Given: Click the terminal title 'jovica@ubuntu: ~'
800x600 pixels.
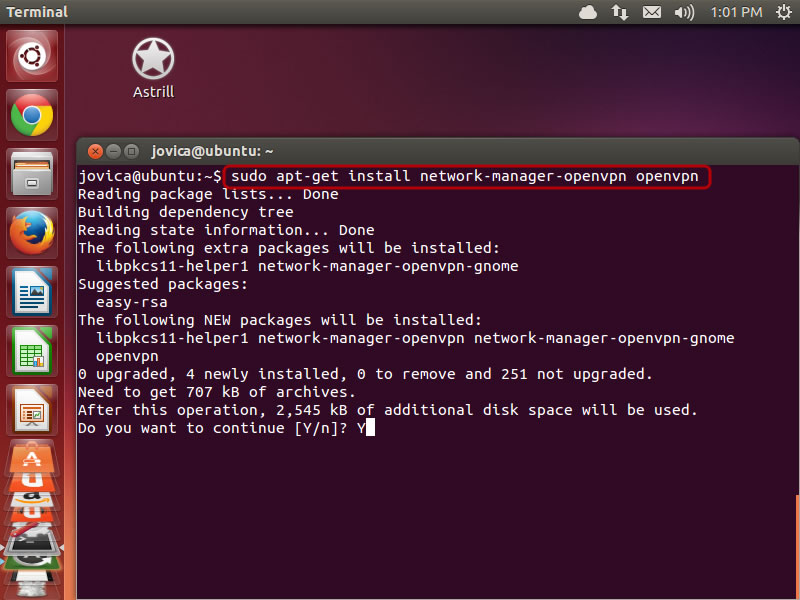Looking at the screenshot, I should click(212, 152).
